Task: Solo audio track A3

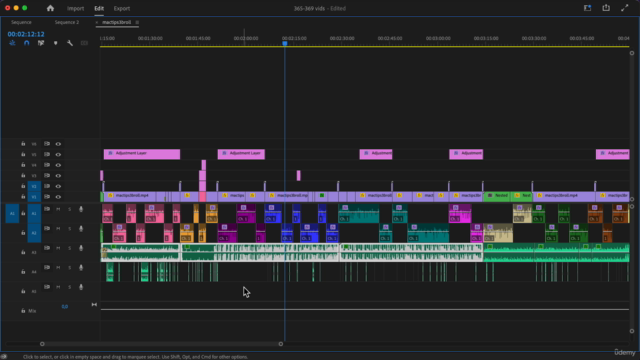Action: [x=69, y=248]
